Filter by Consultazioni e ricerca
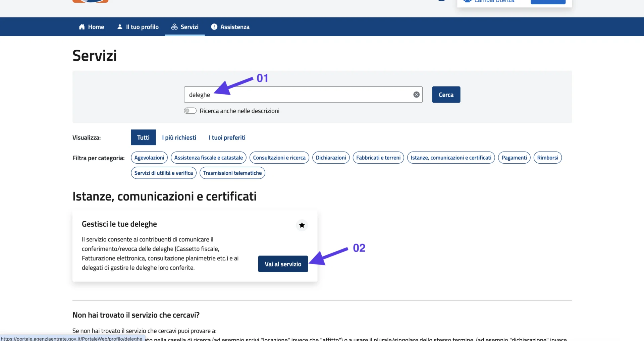This screenshot has height=341, width=644. click(279, 158)
